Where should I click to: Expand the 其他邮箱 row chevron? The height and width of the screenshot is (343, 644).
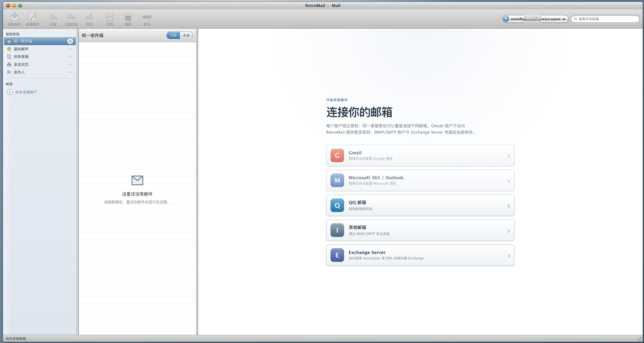pos(508,231)
